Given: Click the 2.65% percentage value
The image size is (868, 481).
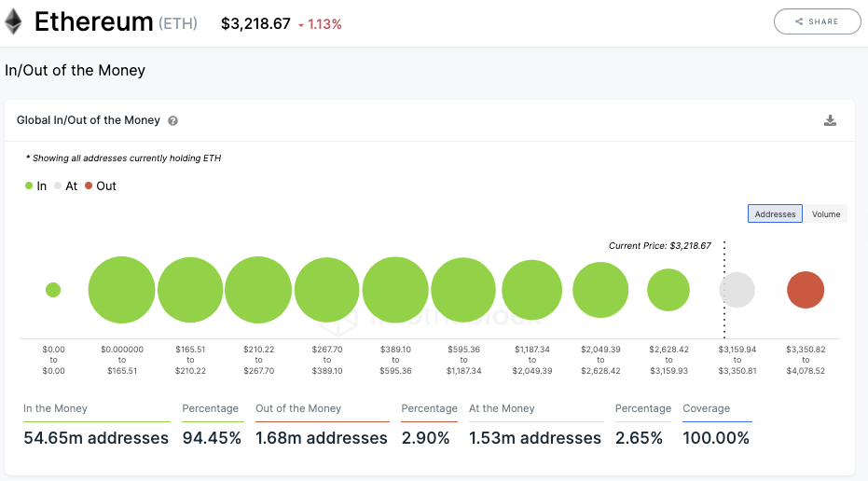Looking at the screenshot, I should (x=639, y=438).
